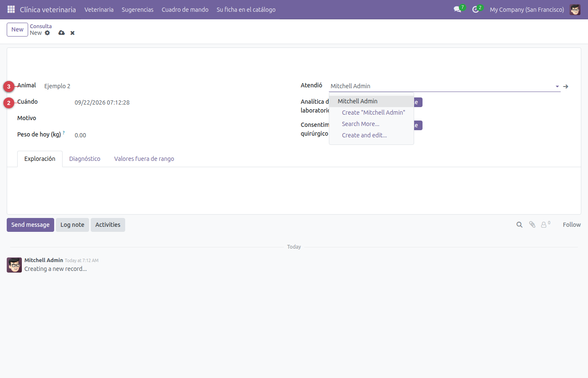
Task: Open user avatar menu in navbar
Action: point(575,9)
